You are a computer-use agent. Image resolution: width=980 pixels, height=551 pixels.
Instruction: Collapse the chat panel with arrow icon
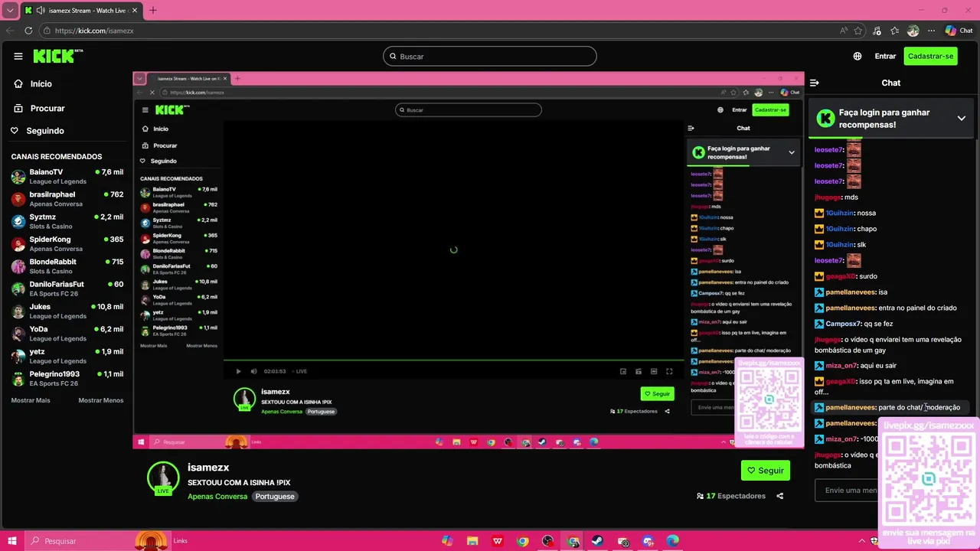pos(815,83)
